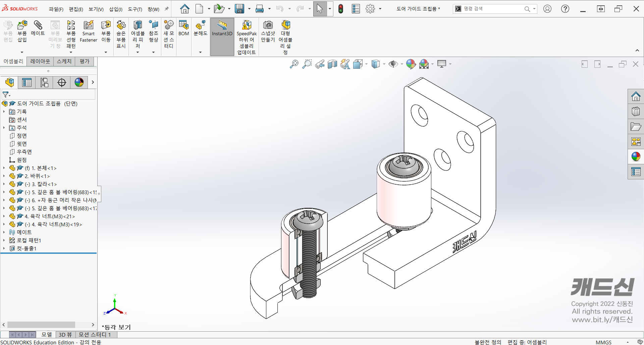Viewport: 644px width, 345px height.
Task: Open Appearances color ball in task pane
Action: coord(636,157)
